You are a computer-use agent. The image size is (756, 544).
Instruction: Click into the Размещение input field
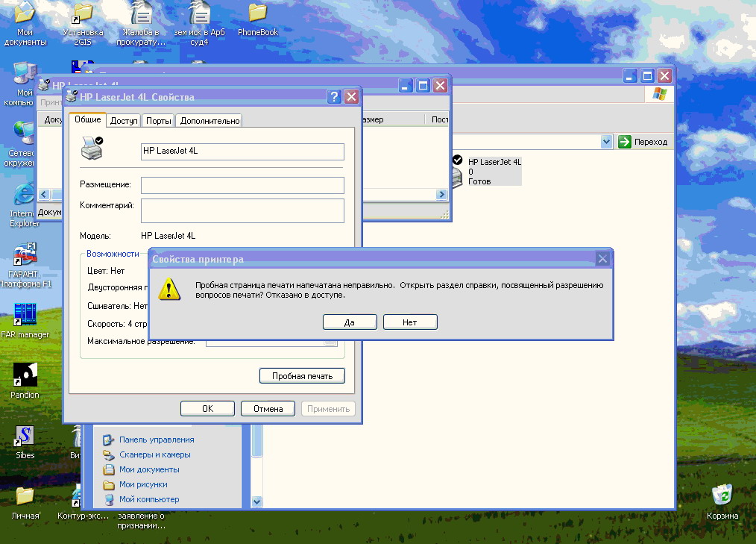click(242, 185)
